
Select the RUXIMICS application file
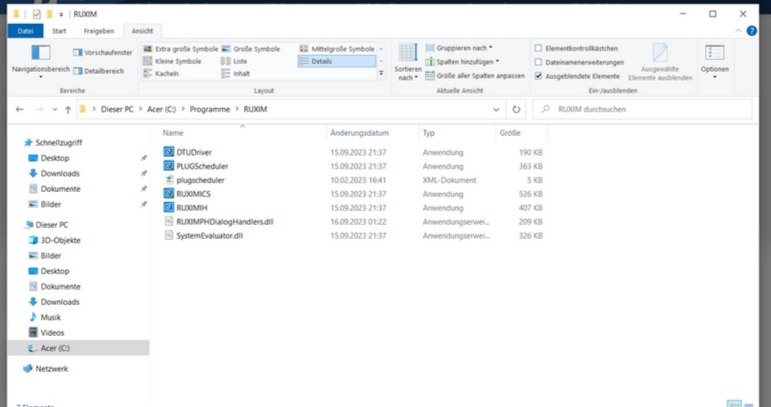(193, 194)
